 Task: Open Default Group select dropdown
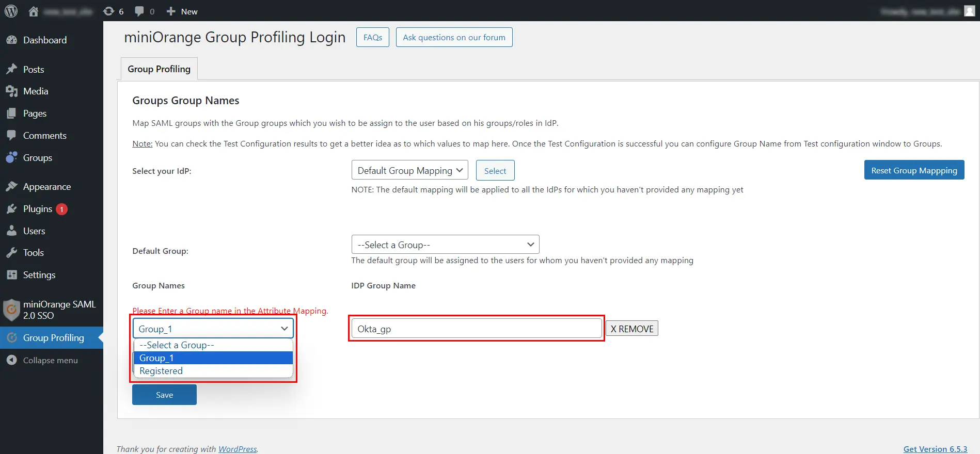(445, 245)
